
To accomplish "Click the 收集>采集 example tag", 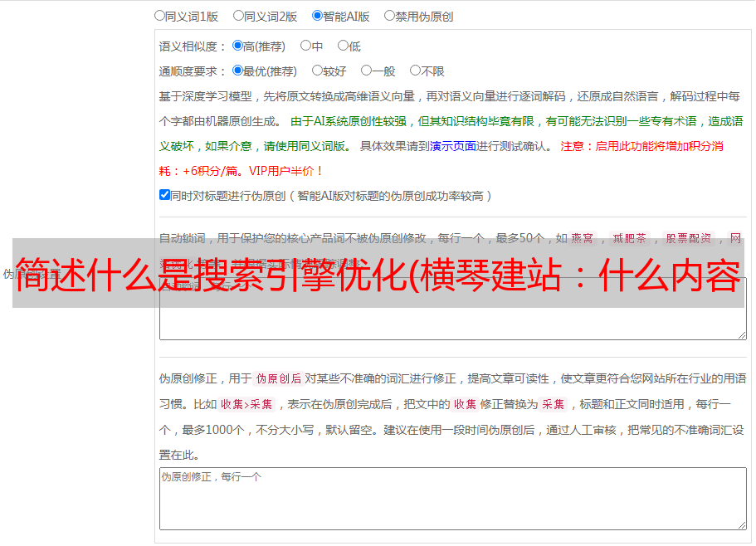I will point(246,404).
